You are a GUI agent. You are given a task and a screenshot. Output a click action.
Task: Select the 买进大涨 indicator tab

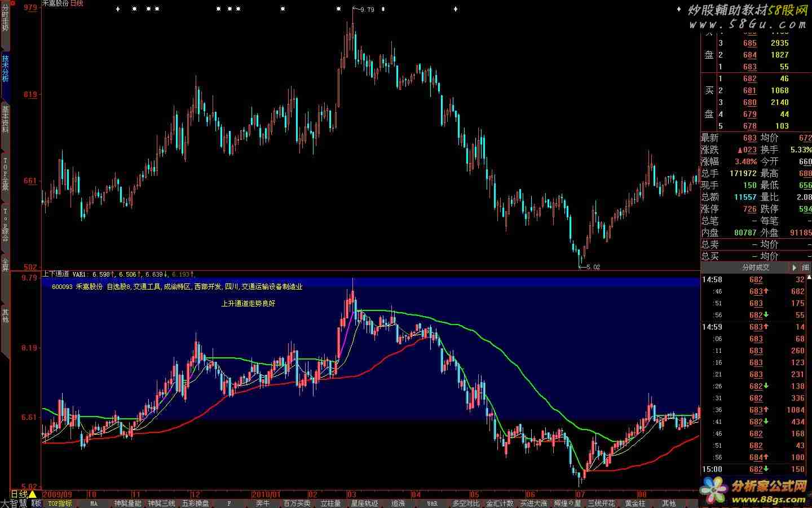click(533, 503)
